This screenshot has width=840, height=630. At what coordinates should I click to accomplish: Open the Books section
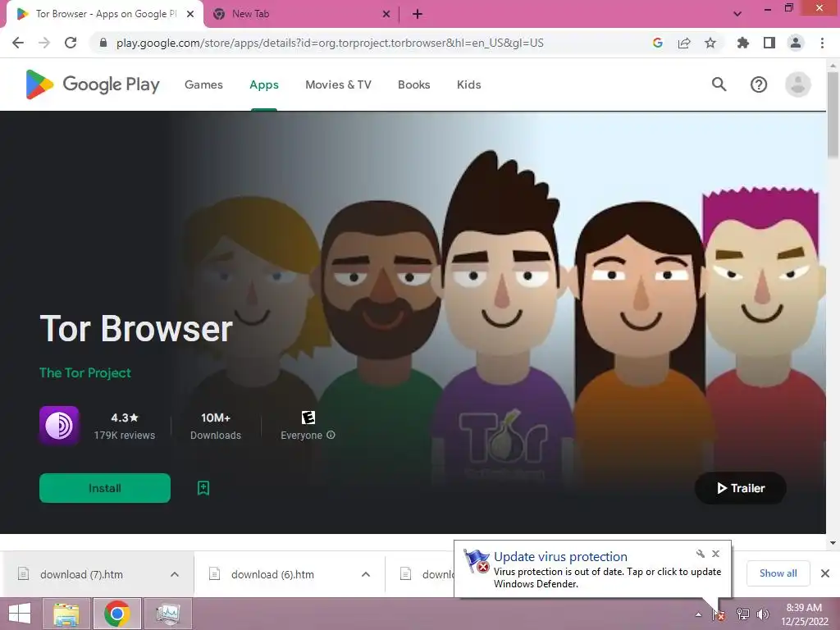[x=413, y=84]
